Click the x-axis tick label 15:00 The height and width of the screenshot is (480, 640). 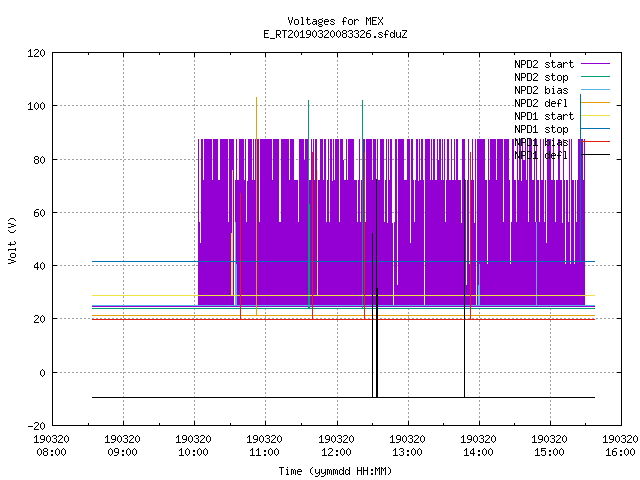pyautogui.click(x=549, y=452)
